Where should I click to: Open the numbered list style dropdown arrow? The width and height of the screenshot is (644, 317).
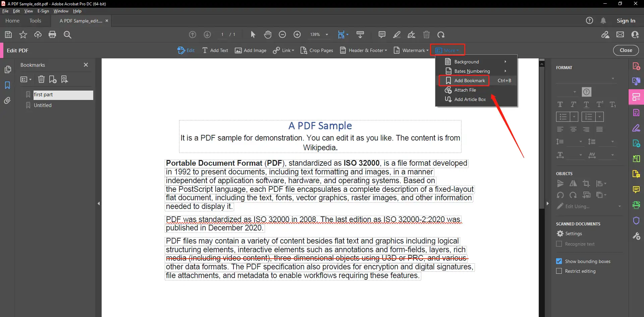point(599,117)
